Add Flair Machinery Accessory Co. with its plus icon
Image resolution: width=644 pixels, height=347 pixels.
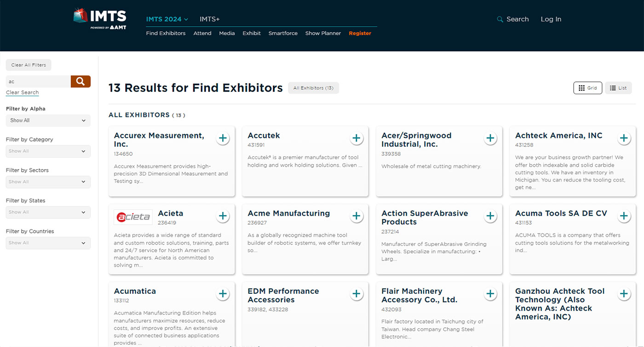[x=490, y=293]
